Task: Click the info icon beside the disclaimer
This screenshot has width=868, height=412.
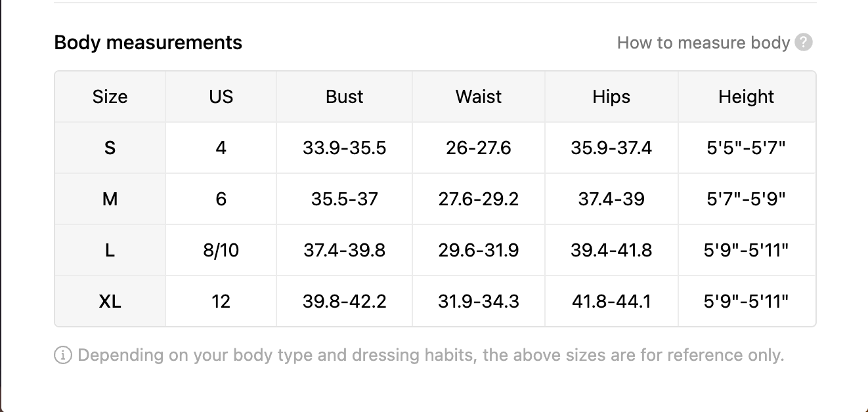Action: coord(63,356)
